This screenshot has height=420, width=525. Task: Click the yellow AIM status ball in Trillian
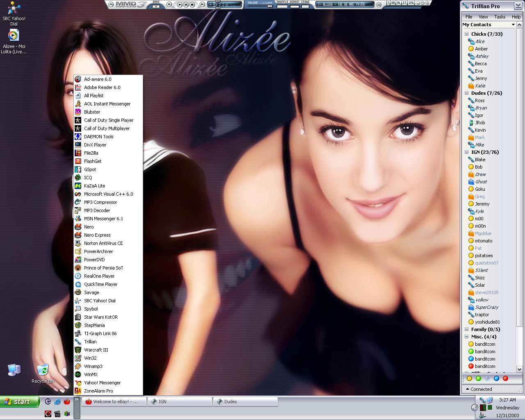click(x=469, y=378)
